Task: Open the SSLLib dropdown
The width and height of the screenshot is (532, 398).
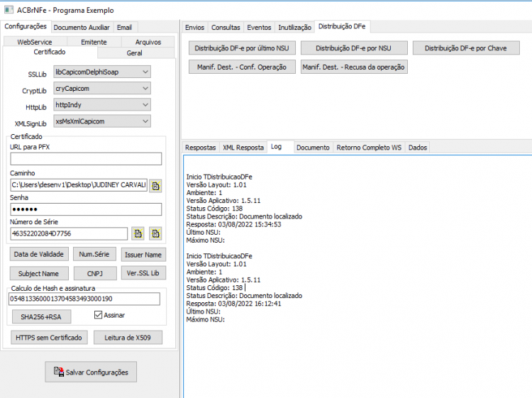Action: coord(101,72)
